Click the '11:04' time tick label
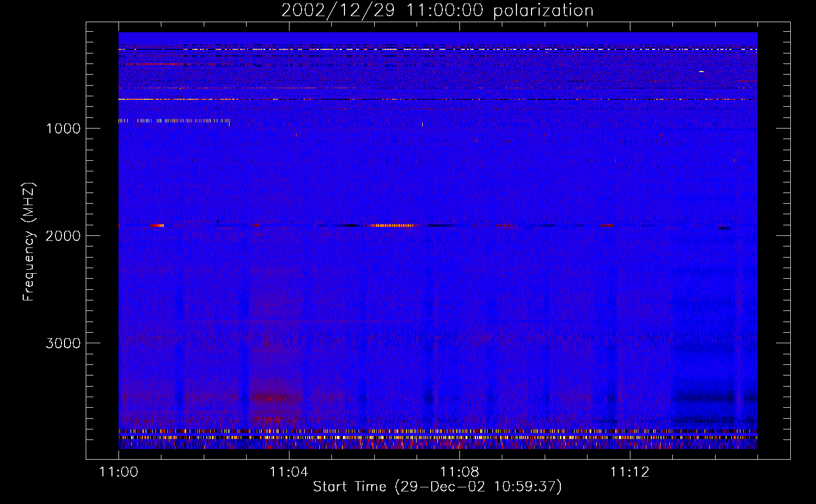 pyautogui.click(x=288, y=472)
